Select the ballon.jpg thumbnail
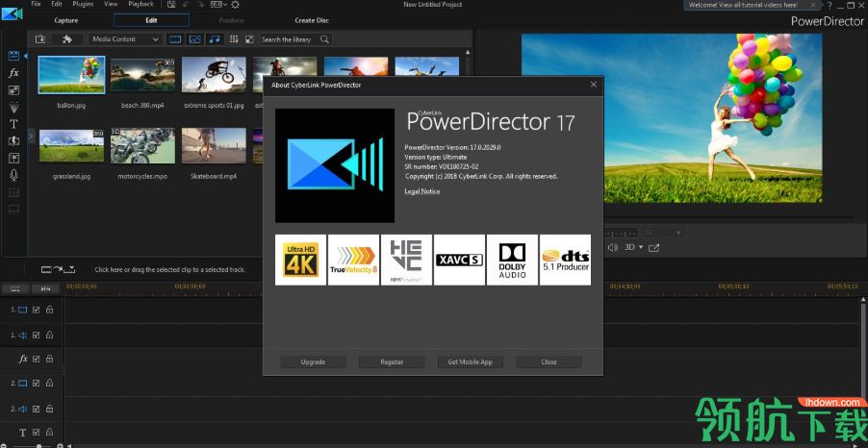The image size is (868, 448). click(x=71, y=75)
